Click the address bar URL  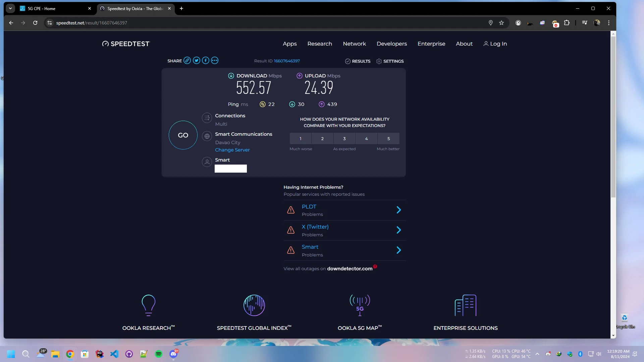92,23
